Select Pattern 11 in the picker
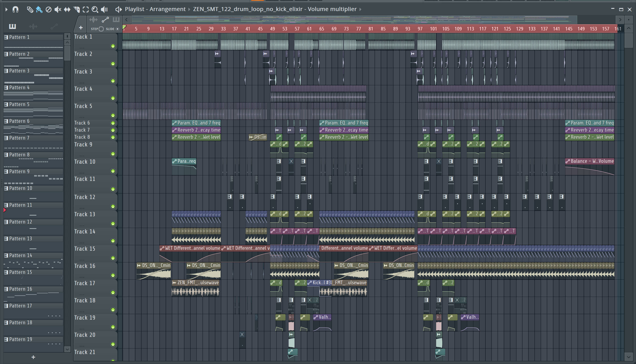636x364 pixels. (34, 205)
